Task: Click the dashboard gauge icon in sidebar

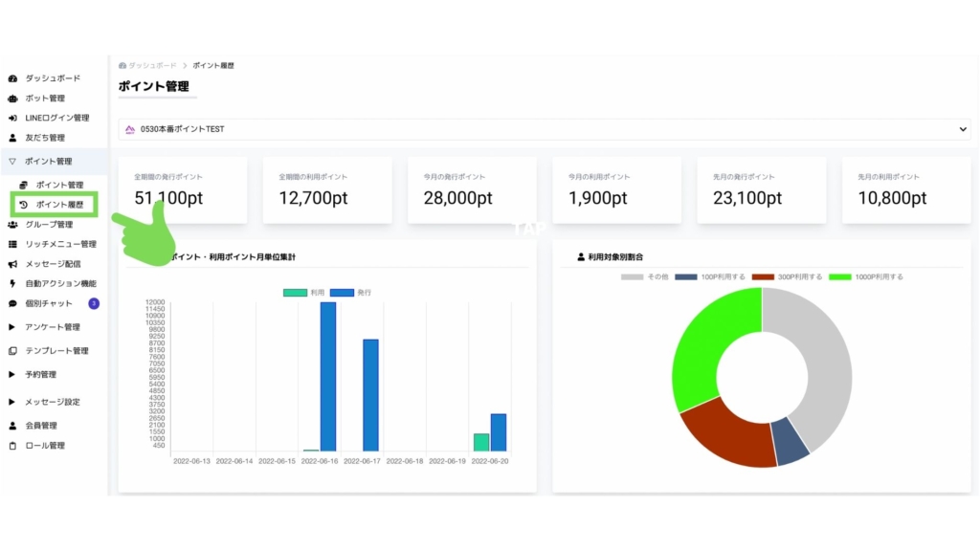Action: (x=12, y=78)
